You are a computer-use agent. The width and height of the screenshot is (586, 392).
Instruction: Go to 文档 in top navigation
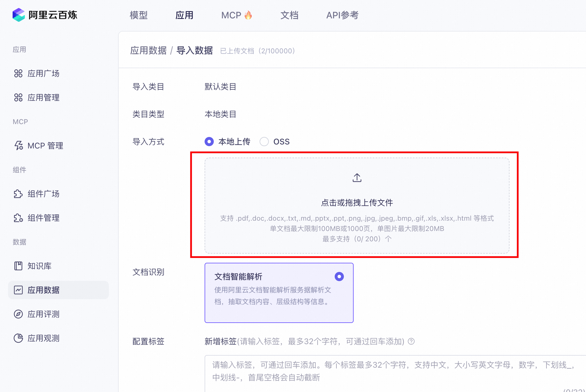pos(289,15)
